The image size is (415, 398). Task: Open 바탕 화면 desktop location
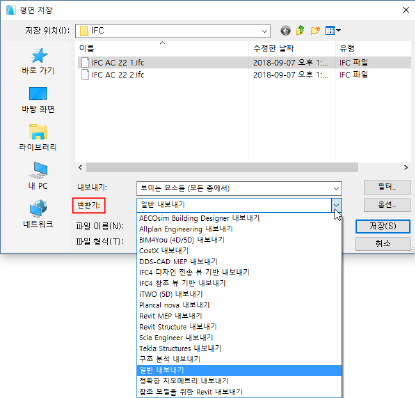click(x=38, y=100)
